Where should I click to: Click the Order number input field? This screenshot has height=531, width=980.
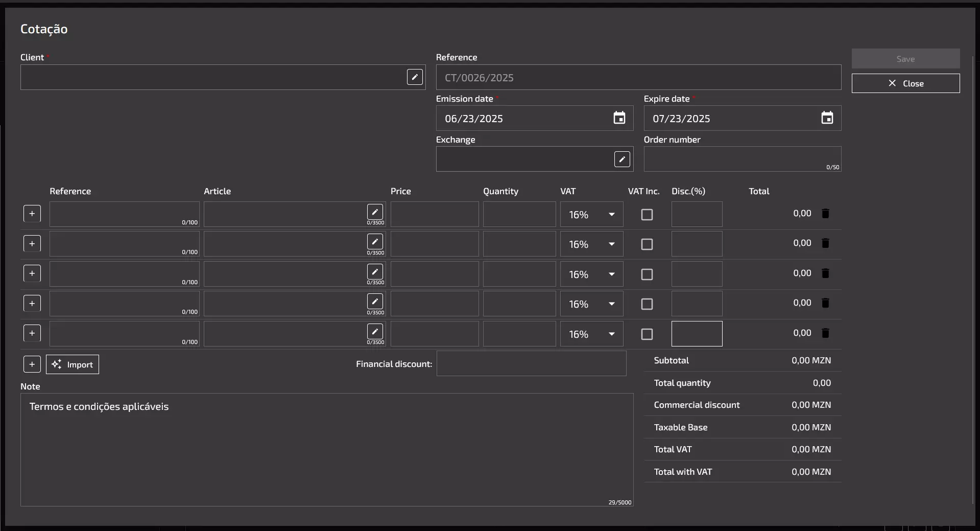click(743, 159)
